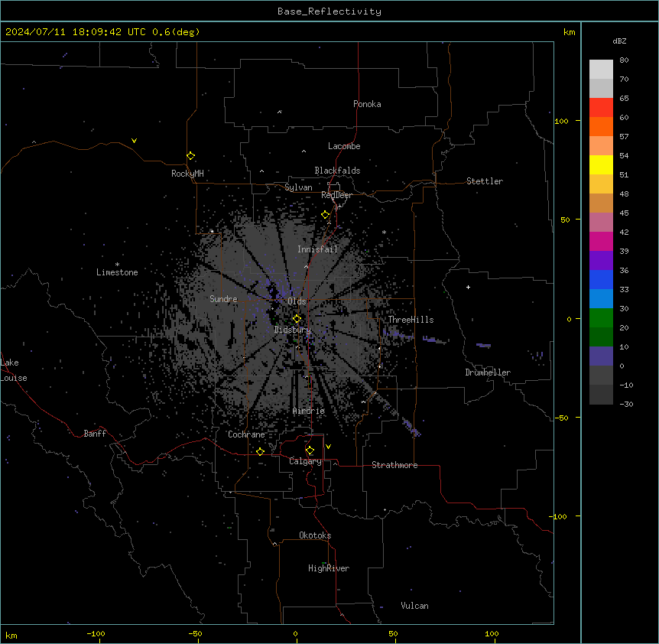The image size is (659, 644).
Task: Click the Vulcan label
Action: click(415, 606)
